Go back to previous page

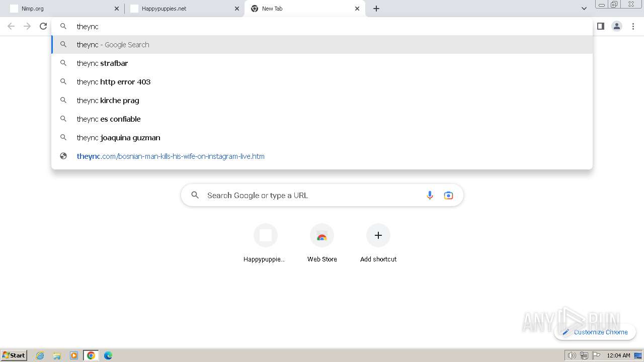11,26
